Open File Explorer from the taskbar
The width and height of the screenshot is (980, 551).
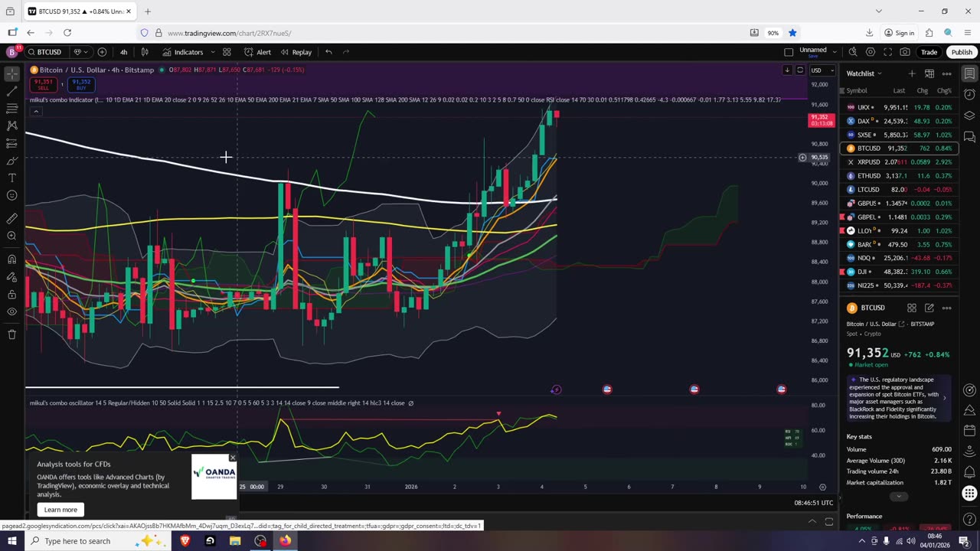click(235, 541)
